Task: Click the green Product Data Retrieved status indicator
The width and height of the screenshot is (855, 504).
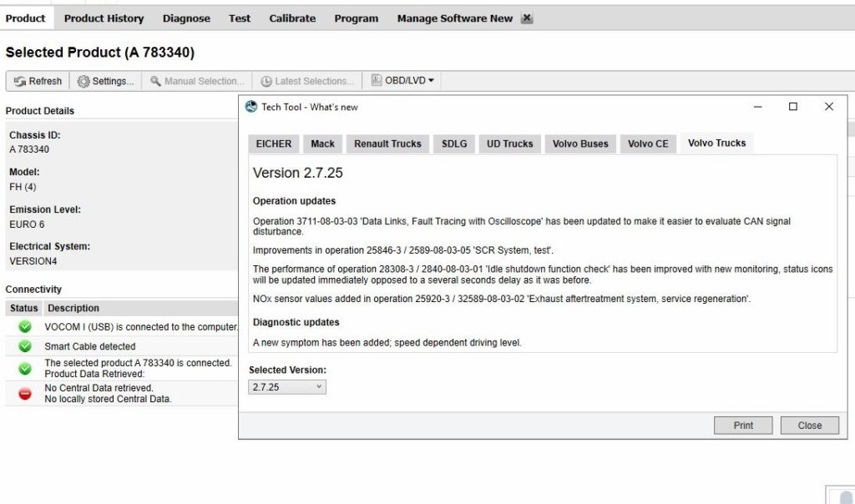Action: pyautogui.click(x=23, y=367)
